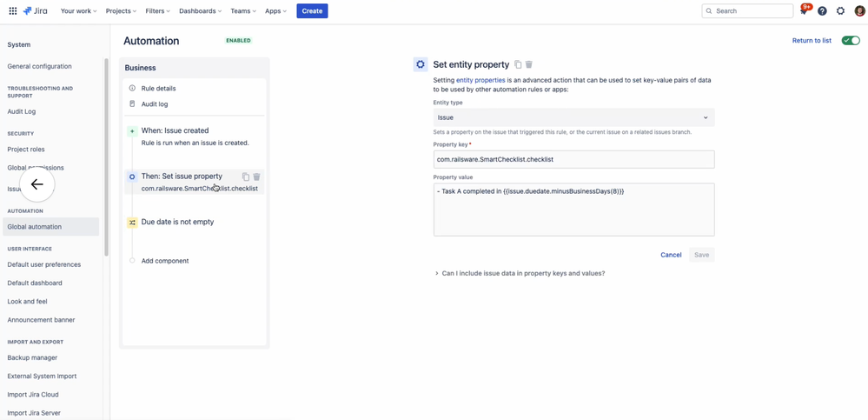The width and height of the screenshot is (868, 420).
Task: Click the Search field
Action: pos(747,11)
